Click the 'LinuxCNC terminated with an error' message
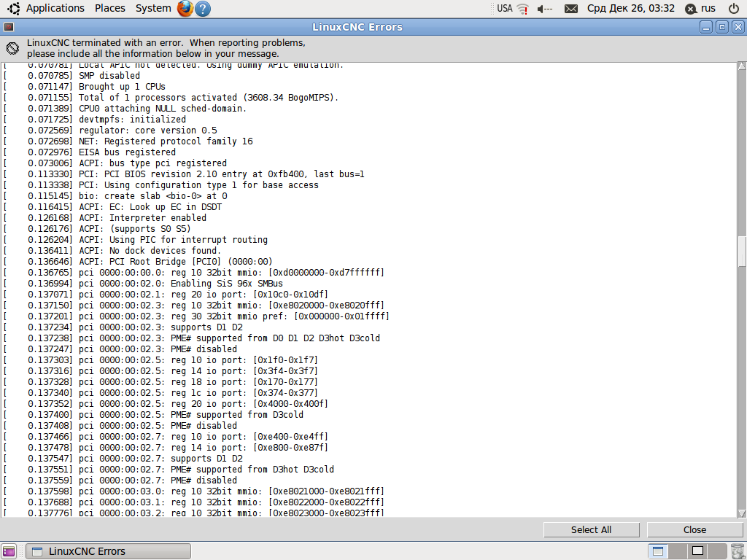Screen dimensions: 747x560 click(x=166, y=48)
